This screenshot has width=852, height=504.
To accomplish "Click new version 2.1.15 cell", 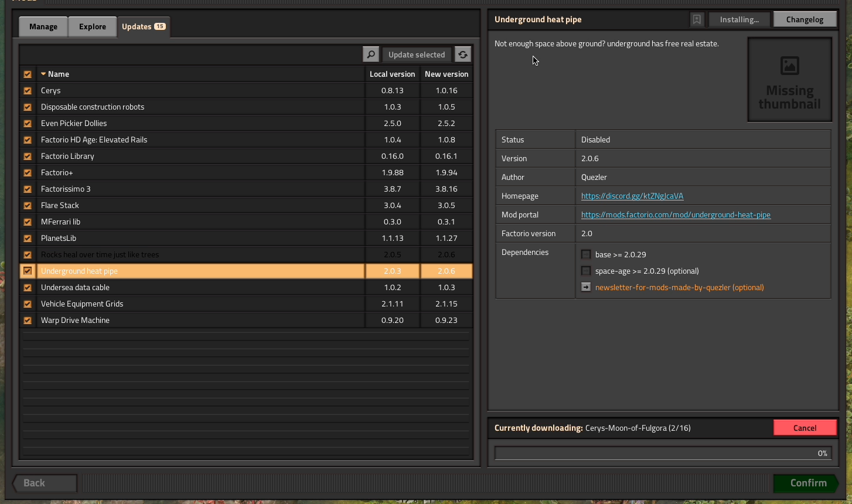I will coord(447,304).
